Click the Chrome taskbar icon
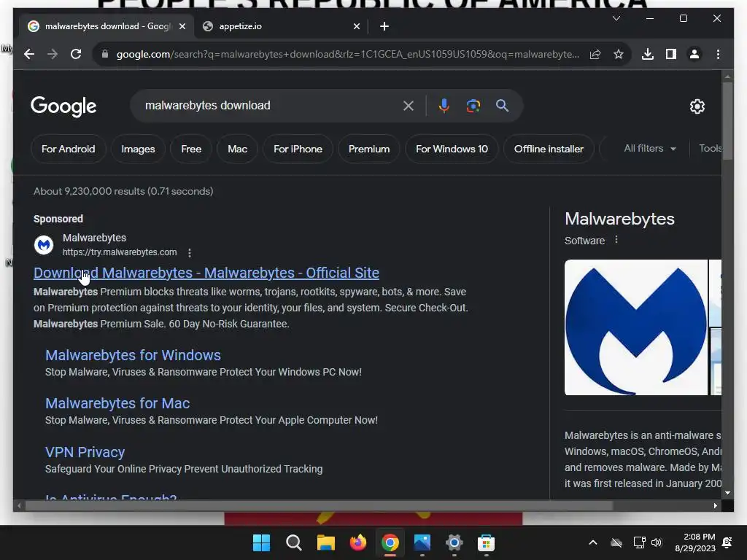 (390, 542)
